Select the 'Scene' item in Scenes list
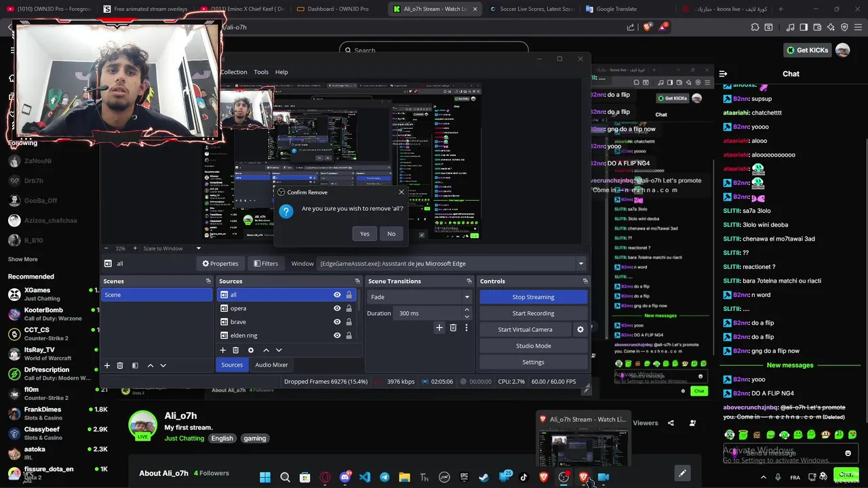Screen dimensions: 868x488 tap(157, 295)
